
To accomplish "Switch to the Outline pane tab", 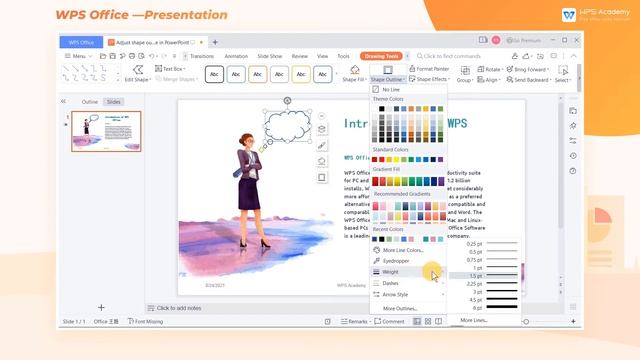I will [90, 102].
